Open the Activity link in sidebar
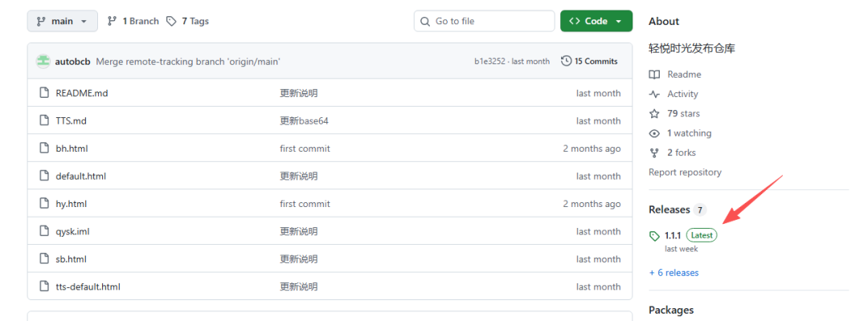Viewport: 868px width, 321px height. [682, 94]
